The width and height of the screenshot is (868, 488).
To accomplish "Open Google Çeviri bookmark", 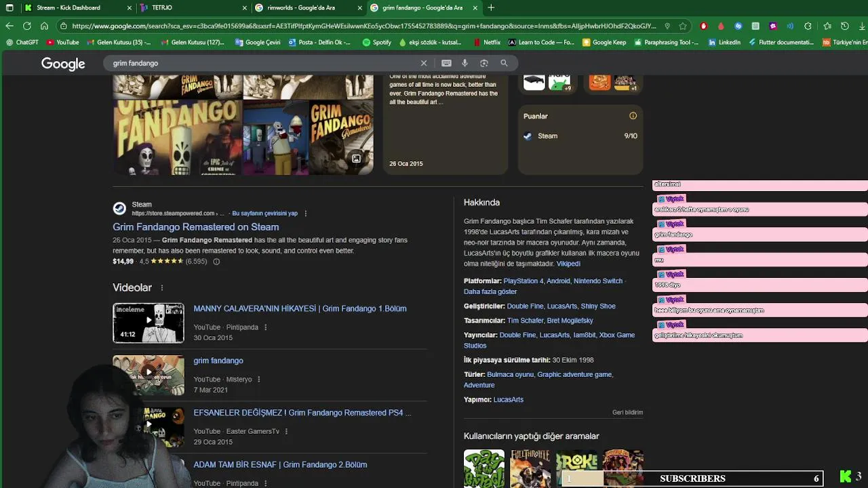I will click(x=258, y=42).
